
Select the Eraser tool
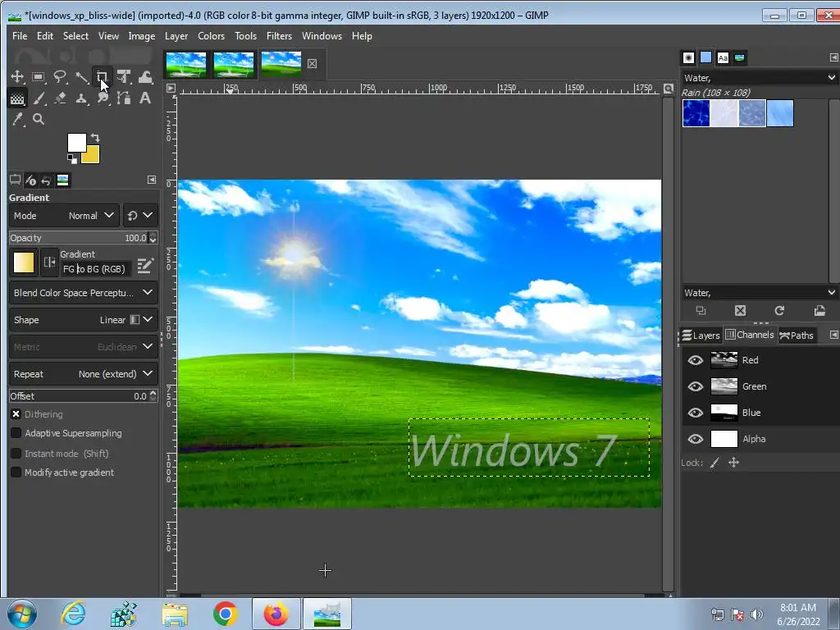[60, 98]
